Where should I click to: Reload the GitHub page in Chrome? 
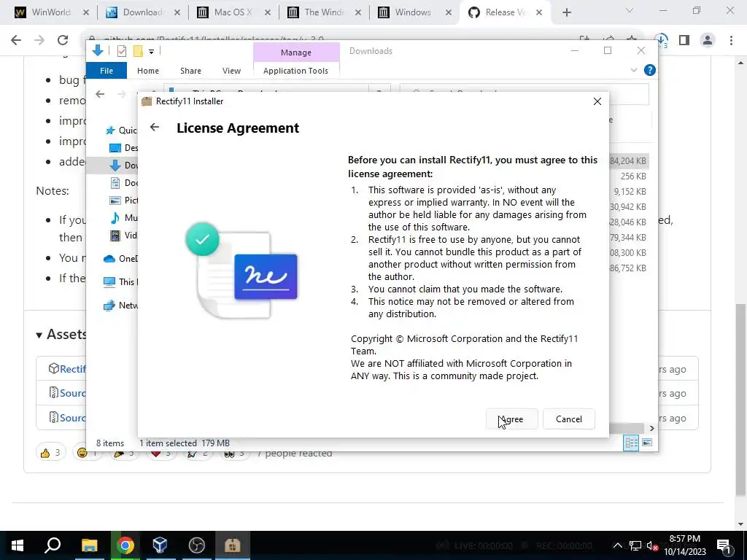tap(63, 40)
